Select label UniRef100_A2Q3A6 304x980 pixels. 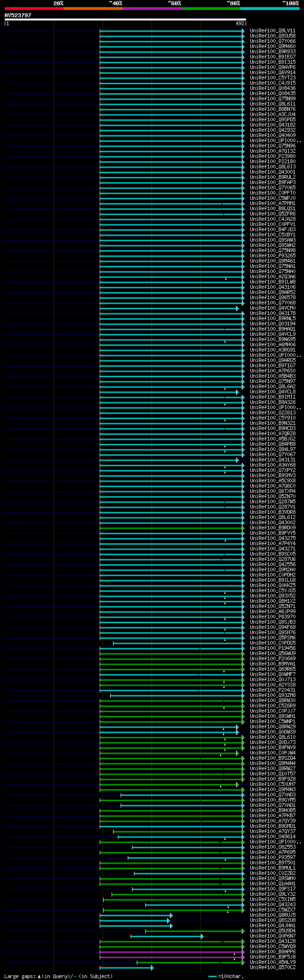273,277
